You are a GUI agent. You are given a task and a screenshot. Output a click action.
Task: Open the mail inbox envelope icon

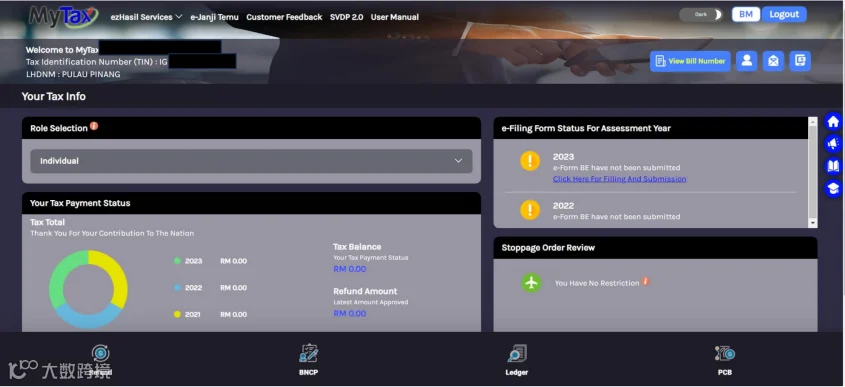(x=773, y=61)
